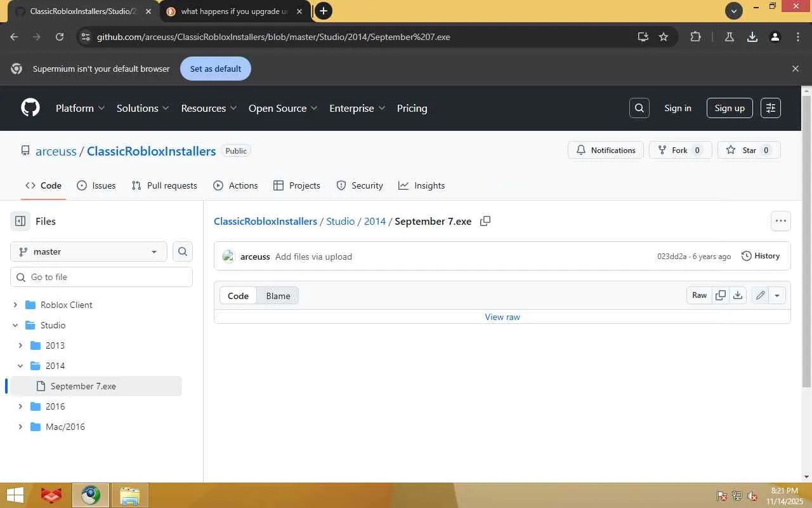Fork the repository
The image size is (812, 508).
pyautogui.click(x=680, y=150)
